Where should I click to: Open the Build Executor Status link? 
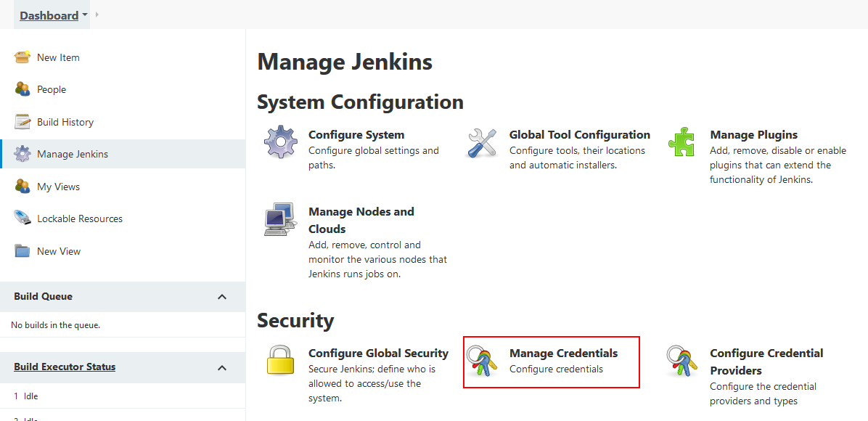pos(65,367)
